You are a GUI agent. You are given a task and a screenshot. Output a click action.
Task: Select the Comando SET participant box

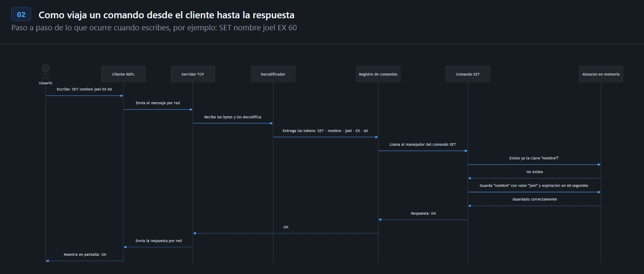click(x=468, y=74)
